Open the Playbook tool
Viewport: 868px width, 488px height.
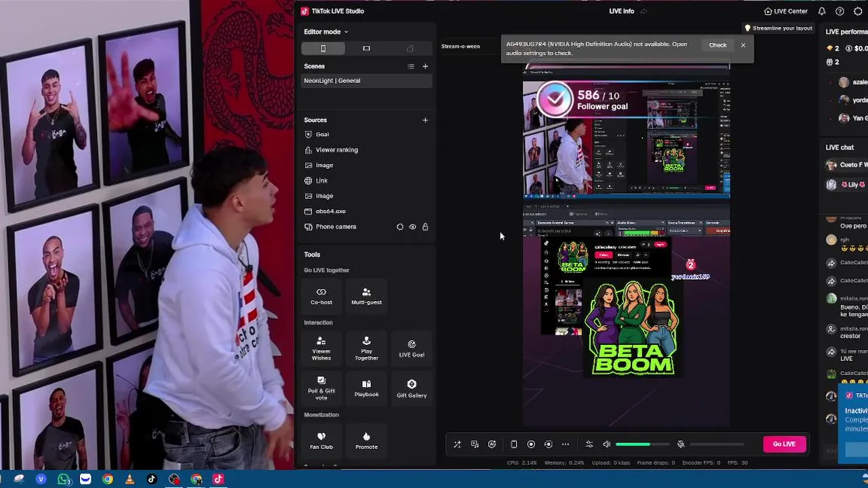[366, 388]
